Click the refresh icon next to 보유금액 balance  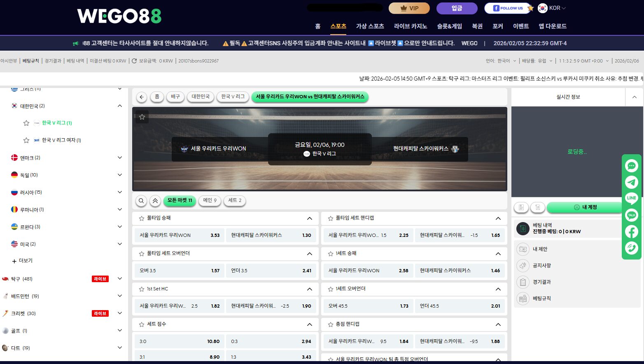(x=135, y=60)
